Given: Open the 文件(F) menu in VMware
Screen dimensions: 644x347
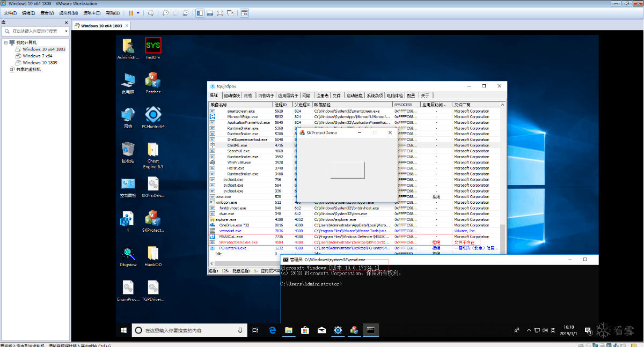Looking at the screenshot, I should click(11, 12).
